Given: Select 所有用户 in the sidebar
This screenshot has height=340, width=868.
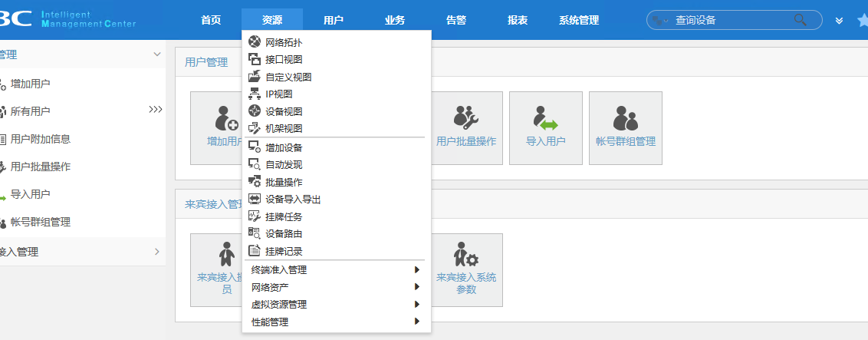Looking at the screenshot, I should click(31, 111).
